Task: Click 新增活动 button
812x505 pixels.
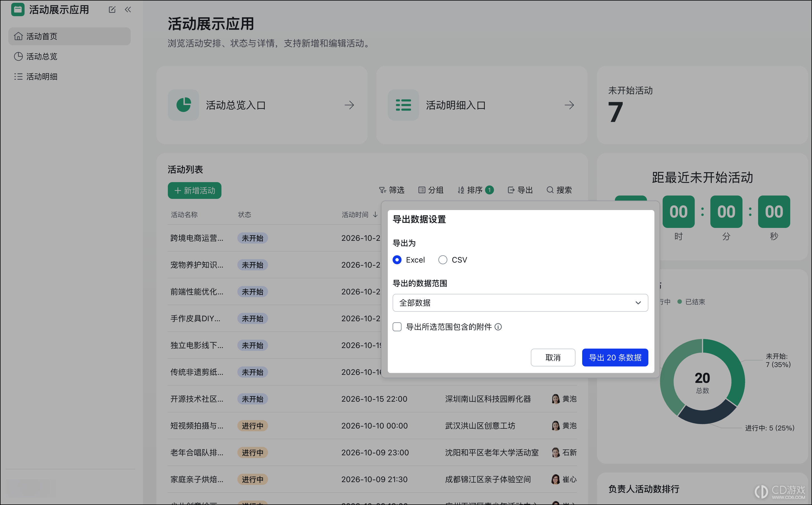Action: pyautogui.click(x=195, y=190)
